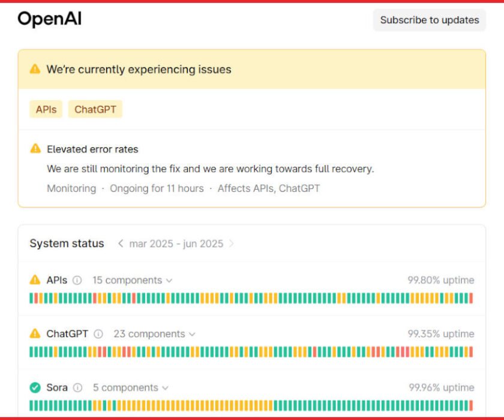This screenshot has width=504, height=420.
Task: Click the warning icon beside ChatGPT row
Action: [x=35, y=333]
